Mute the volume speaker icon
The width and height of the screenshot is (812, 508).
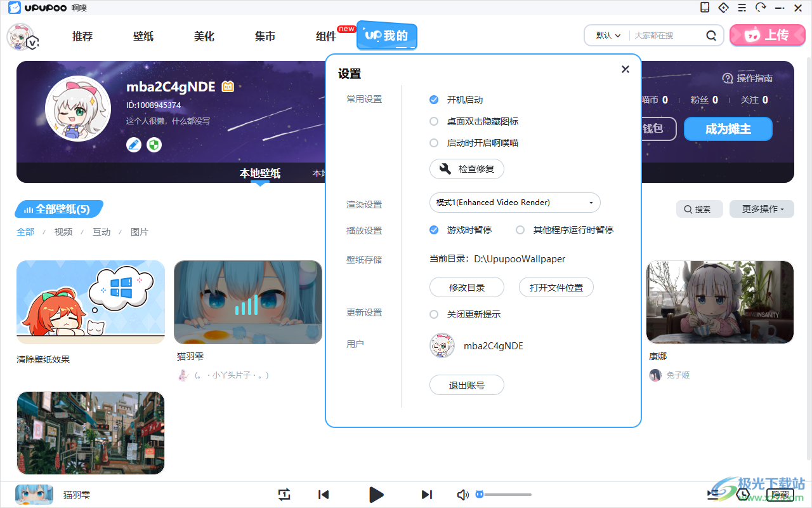coord(463,495)
